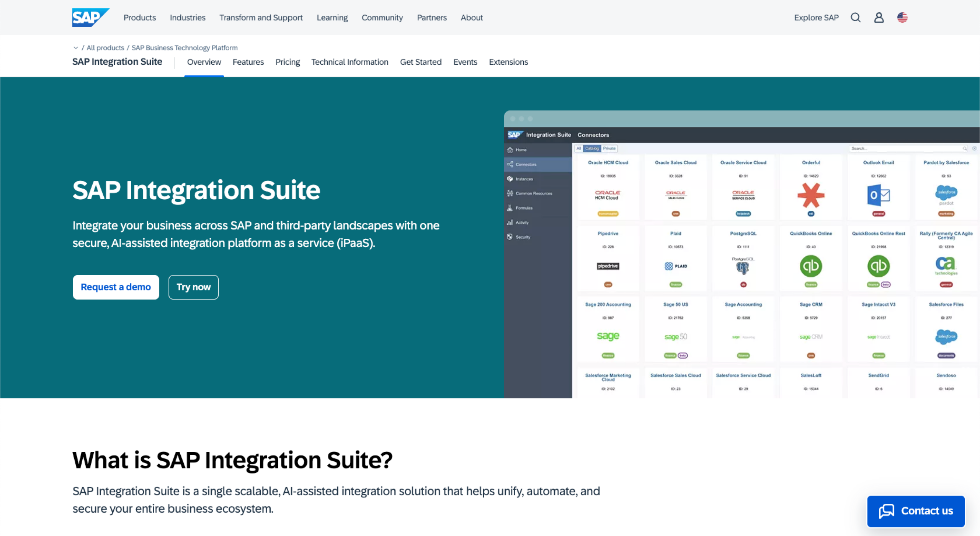Click the Request a demo button

116,287
